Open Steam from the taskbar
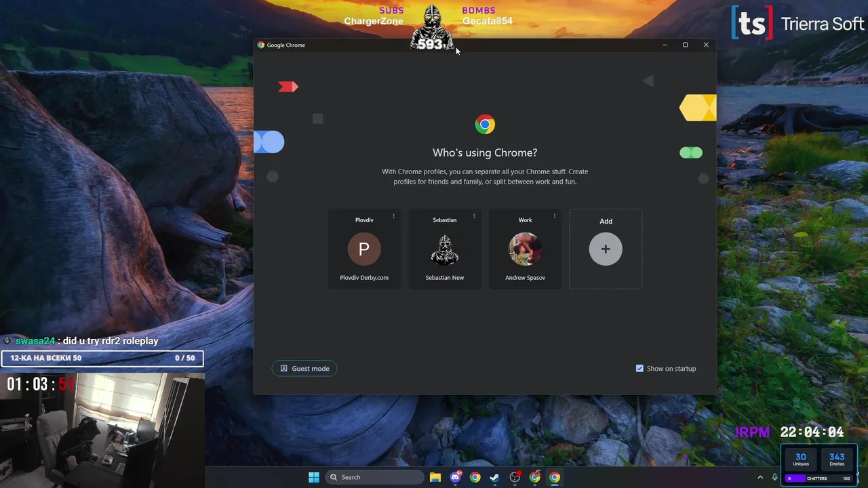 pyautogui.click(x=495, y=477)
